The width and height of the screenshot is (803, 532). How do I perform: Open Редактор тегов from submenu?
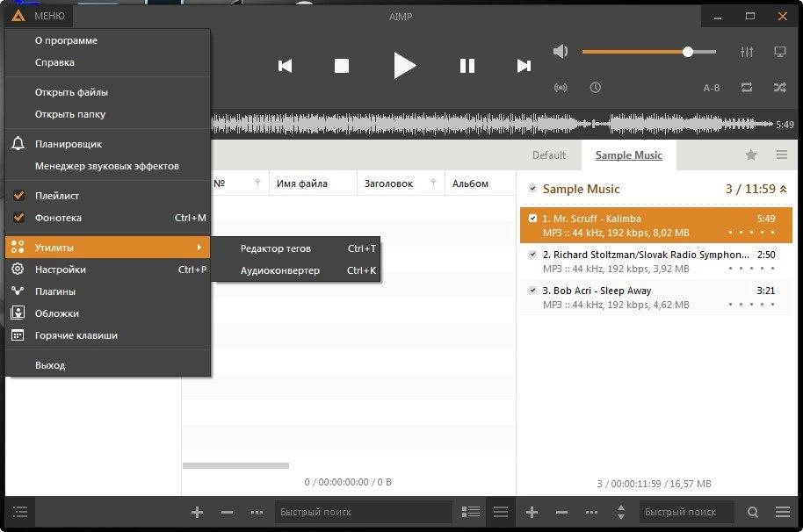point(296,248)
